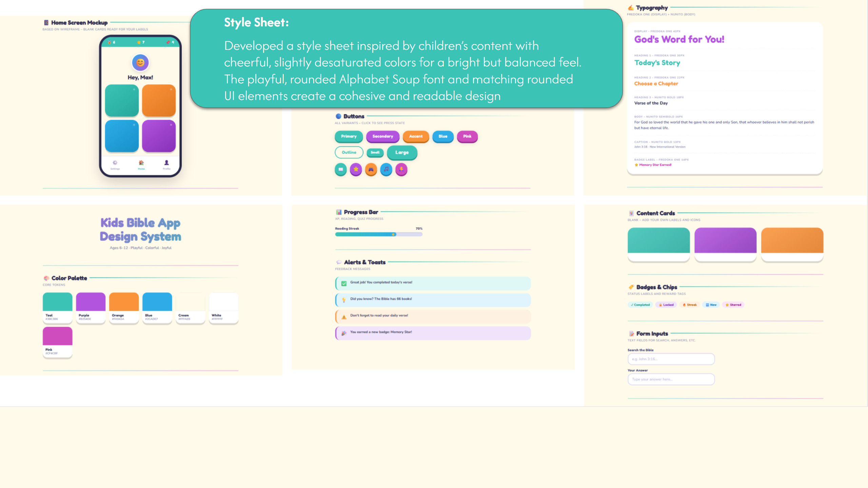Click the Accent orange button
The image size is (868, 488).
click(415, 137)
